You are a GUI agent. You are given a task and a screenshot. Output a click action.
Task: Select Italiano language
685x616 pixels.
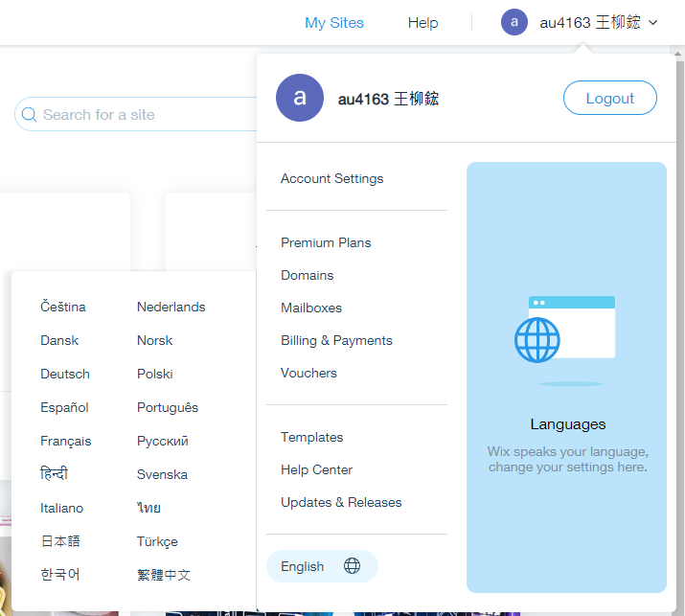[x=61, y=508]
